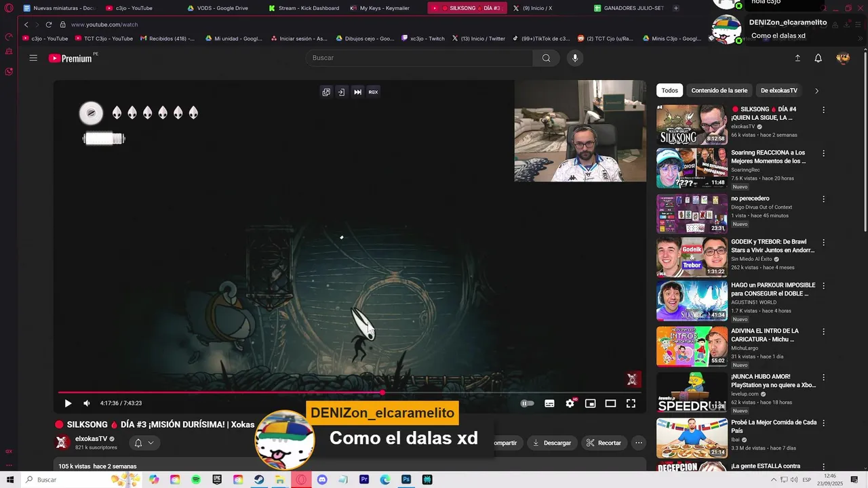The height and width of the screenshot is (488, 868).
Task: Enter fullscreen mode
Action: 631,403
